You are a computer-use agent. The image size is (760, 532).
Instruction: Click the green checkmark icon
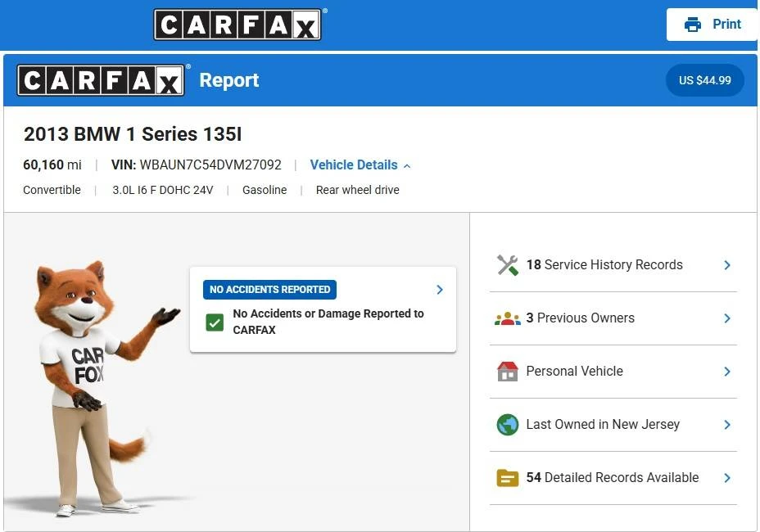[215, 322]
